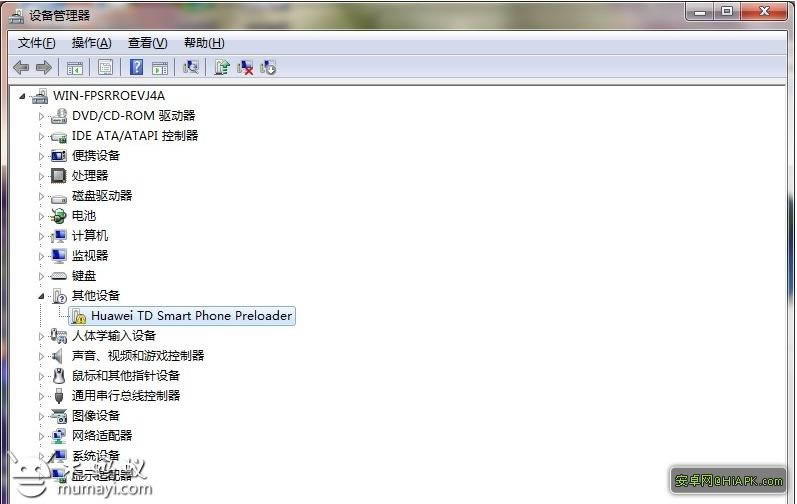Expand the DVD/CD-ROM 驱动器 node
Viewport: 797px width, 504px height.
pyautogui.click(x=42, y=116)
